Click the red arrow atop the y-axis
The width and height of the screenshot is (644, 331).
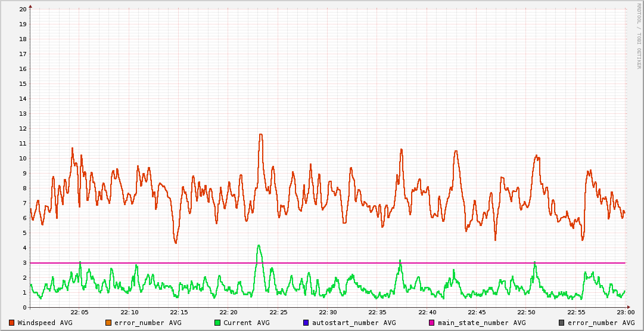pyautogui.click(x=30, y=5)
